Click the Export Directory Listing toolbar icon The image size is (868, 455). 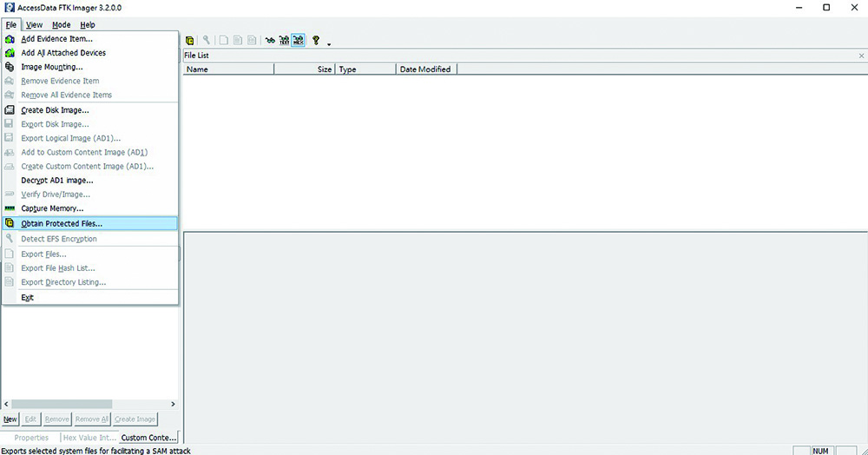pos(252,41)
